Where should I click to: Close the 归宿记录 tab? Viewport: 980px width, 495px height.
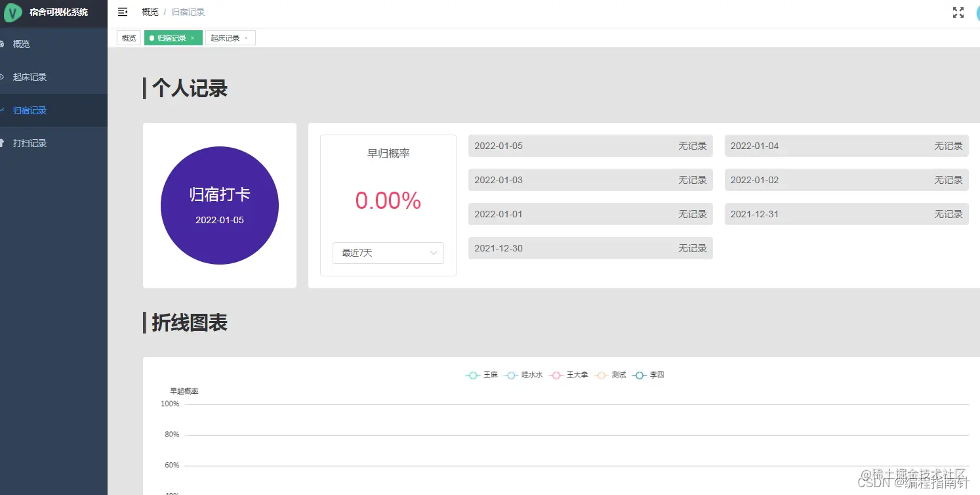tap(192, 38)
